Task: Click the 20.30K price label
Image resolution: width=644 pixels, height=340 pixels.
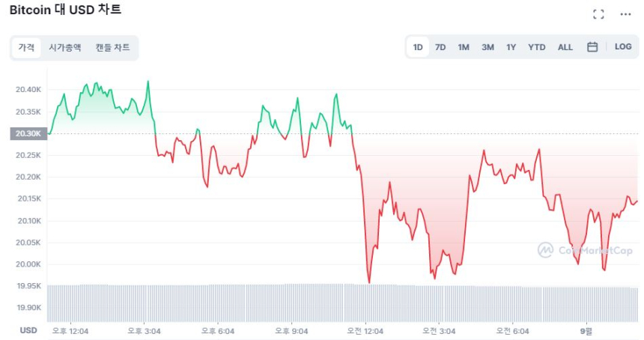Action: [26, 133]
